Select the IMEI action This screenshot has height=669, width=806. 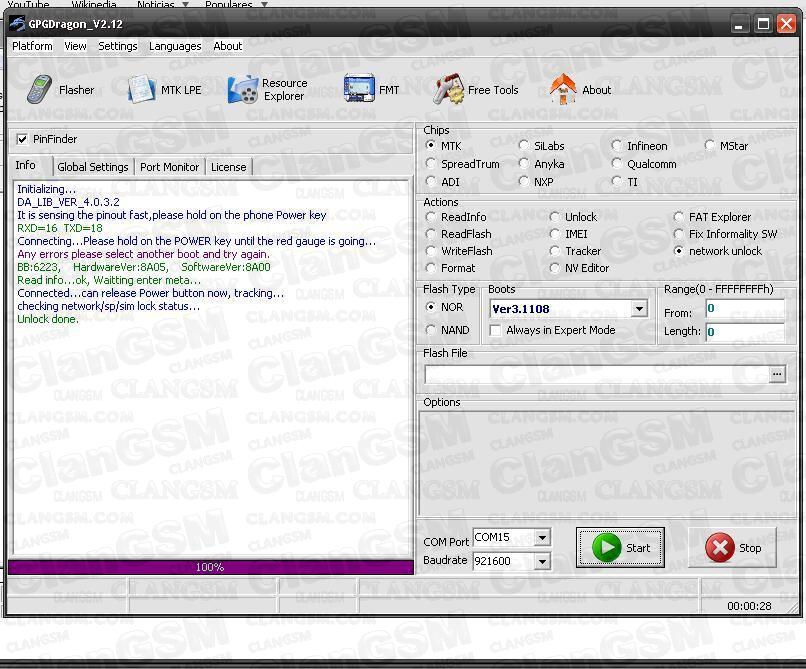coord(554,234)
